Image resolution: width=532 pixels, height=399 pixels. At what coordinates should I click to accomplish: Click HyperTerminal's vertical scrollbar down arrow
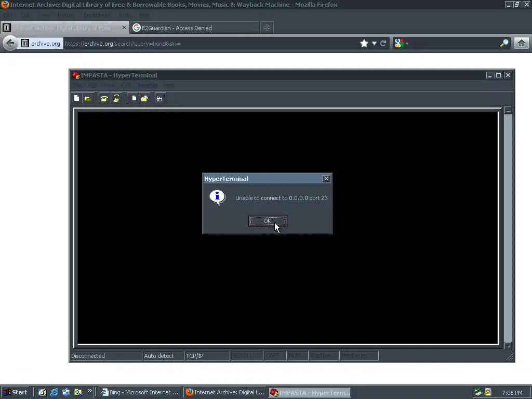tap(508, 346)
